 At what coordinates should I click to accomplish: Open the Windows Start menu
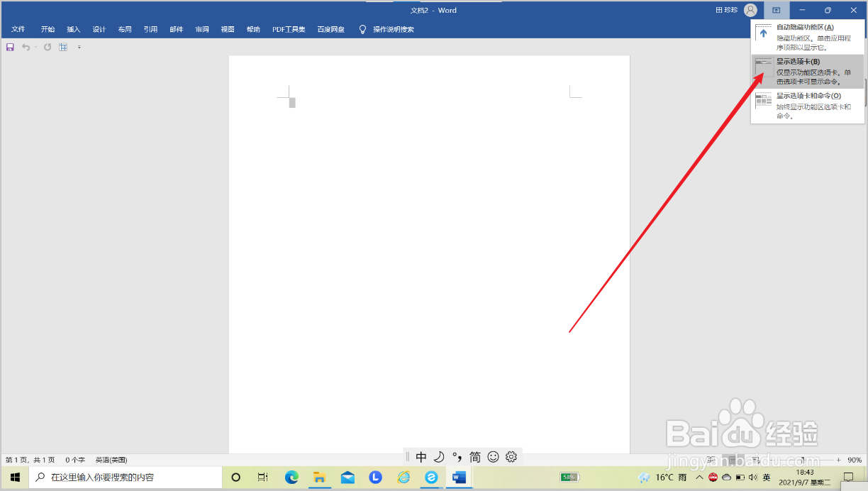click(x=14, y=478)
